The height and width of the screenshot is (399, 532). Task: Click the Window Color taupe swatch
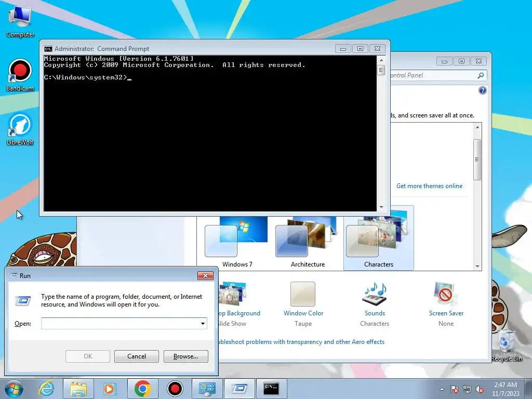pyautogui.click(x=303, y=294)
